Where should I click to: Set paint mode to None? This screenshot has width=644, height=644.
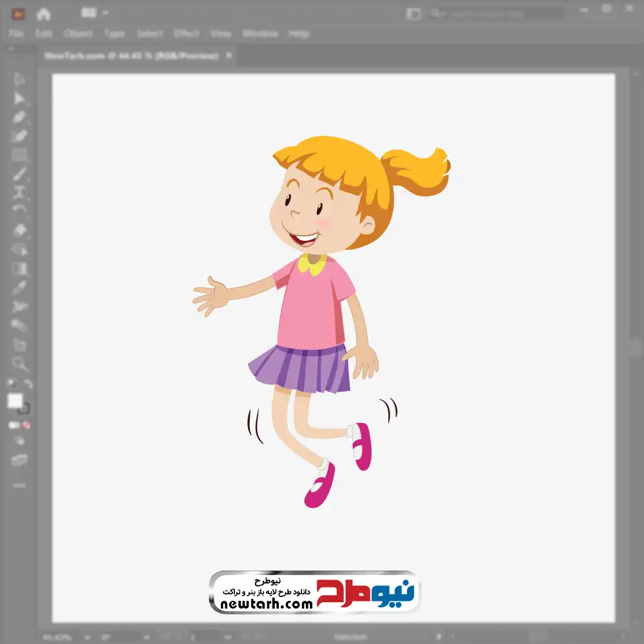[27, 425]
